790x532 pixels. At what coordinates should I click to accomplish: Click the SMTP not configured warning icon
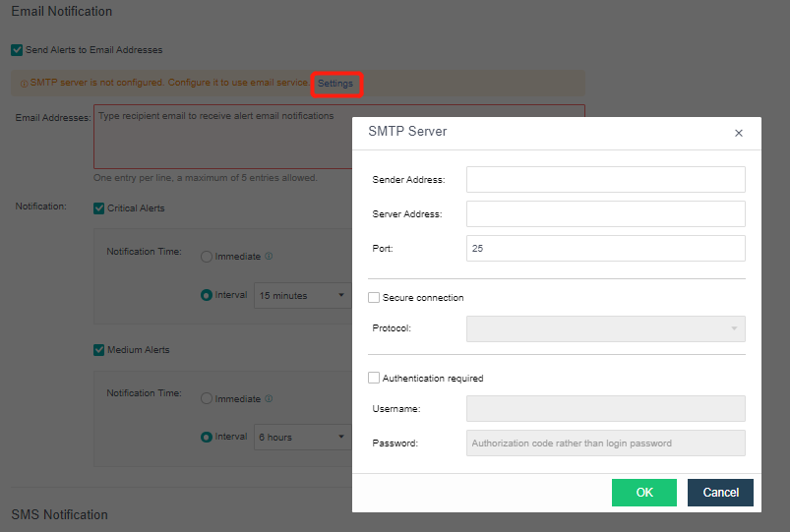[x=24, y=84]
